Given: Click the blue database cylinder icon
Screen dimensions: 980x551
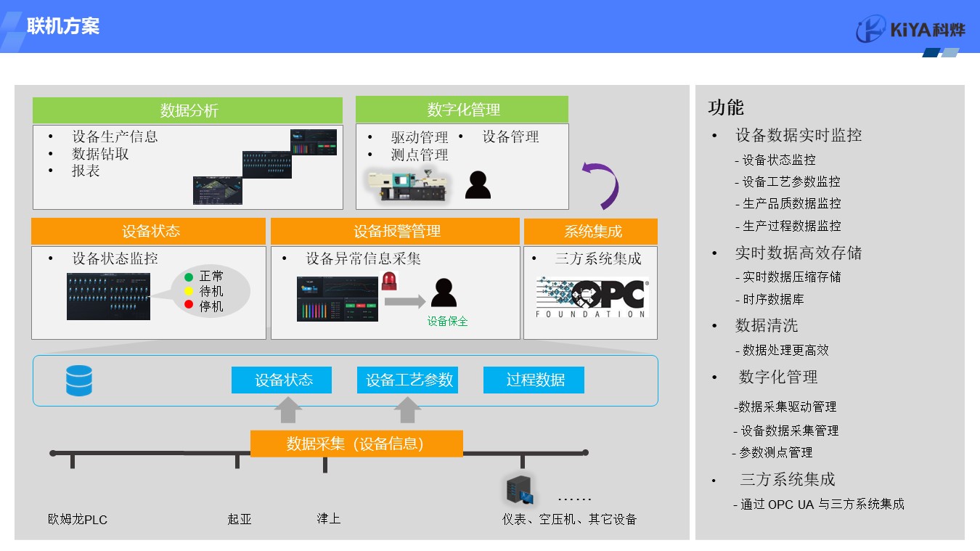Looking at the screenshot, I should (78, 380).
